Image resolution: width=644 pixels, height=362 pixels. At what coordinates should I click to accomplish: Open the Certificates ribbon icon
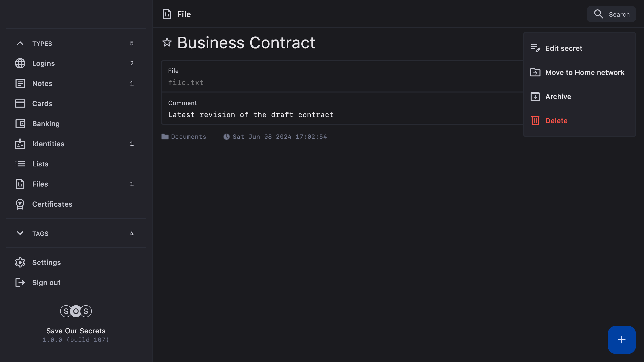20,204
